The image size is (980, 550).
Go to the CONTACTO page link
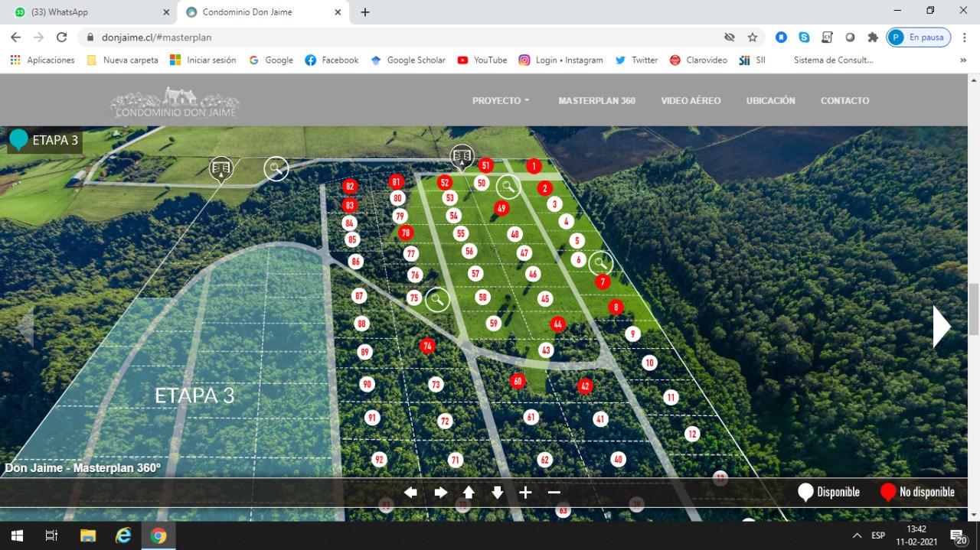pos(844,101)
